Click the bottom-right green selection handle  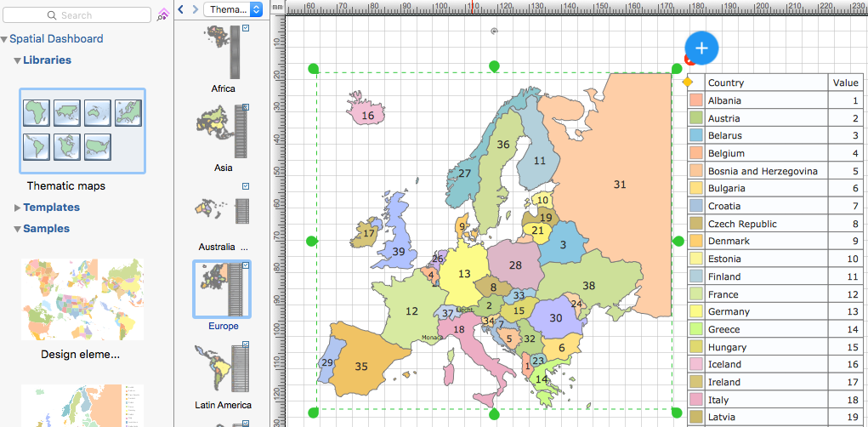[x=677, y=412]
